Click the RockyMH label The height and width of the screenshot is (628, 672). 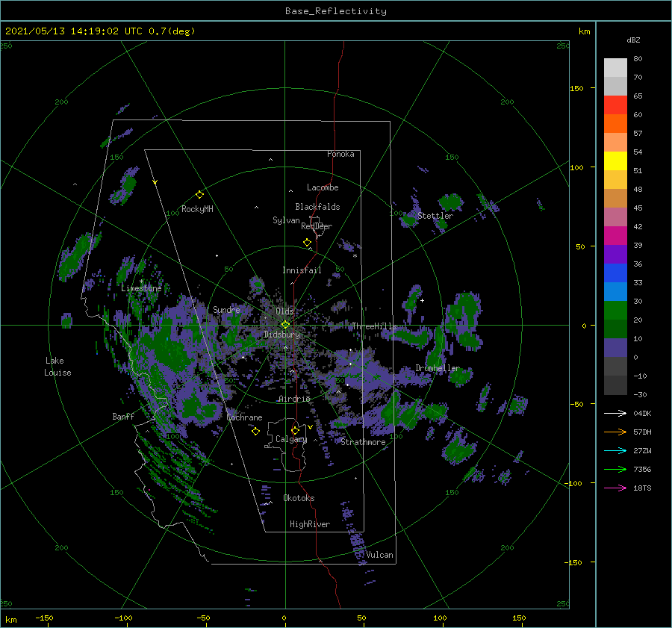tap(197, 209)
